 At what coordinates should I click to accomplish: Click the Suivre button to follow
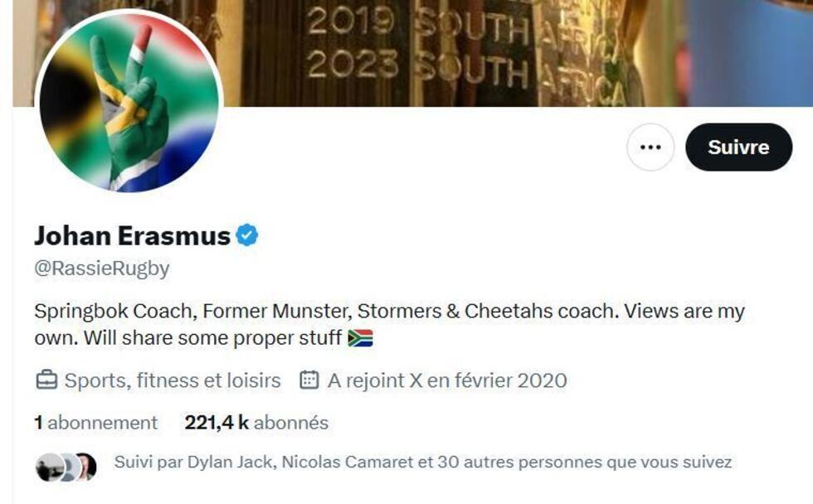tap(739, 147)
